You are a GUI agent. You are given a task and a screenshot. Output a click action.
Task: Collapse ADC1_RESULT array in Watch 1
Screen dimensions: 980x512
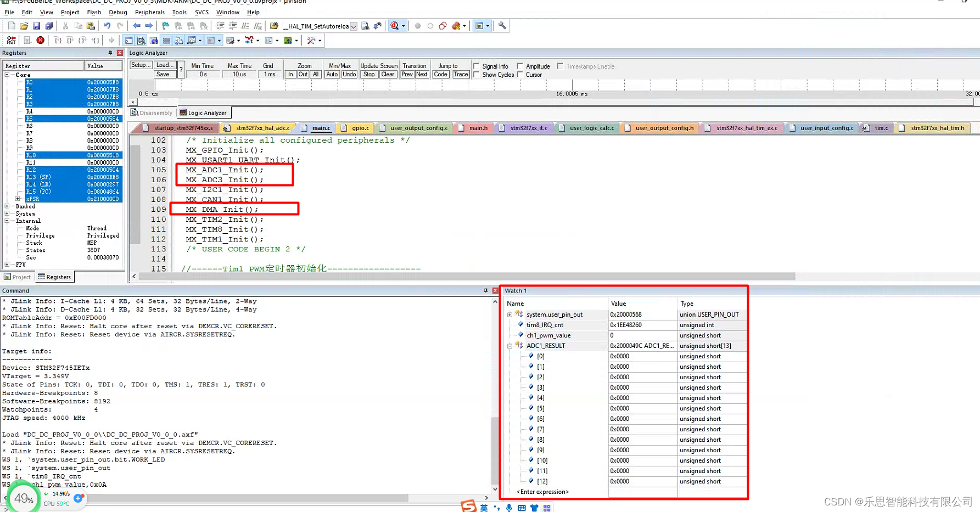[509, 346]
